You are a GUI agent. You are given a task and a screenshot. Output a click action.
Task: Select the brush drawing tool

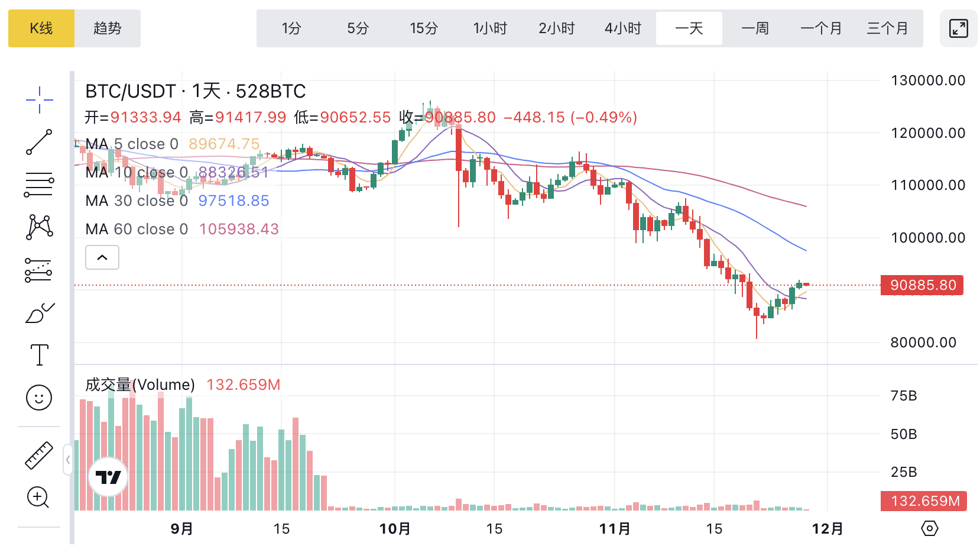[x=39, y=313]
